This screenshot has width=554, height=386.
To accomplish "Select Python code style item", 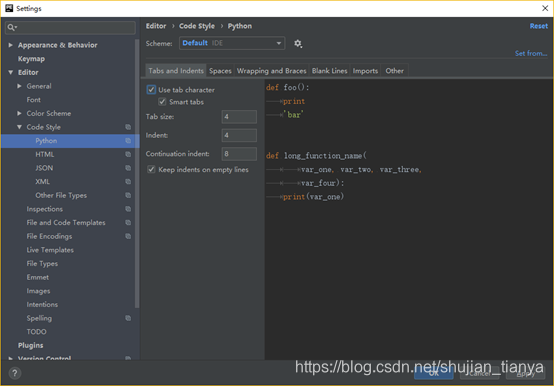I will pos(46,141).
